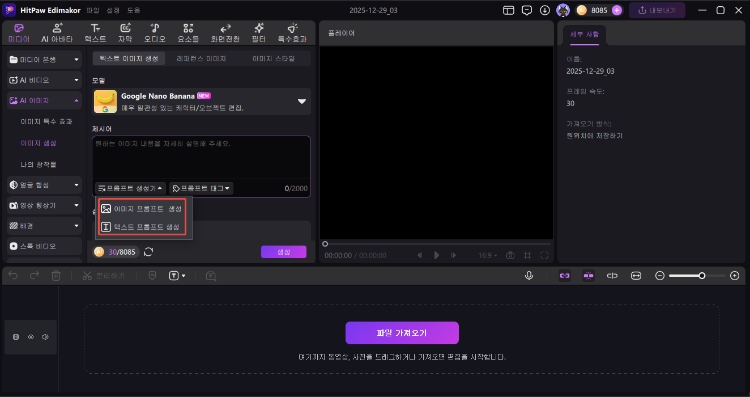Open the download center icon in title bar
Screen dimensions: 750x397
(545, 10)
